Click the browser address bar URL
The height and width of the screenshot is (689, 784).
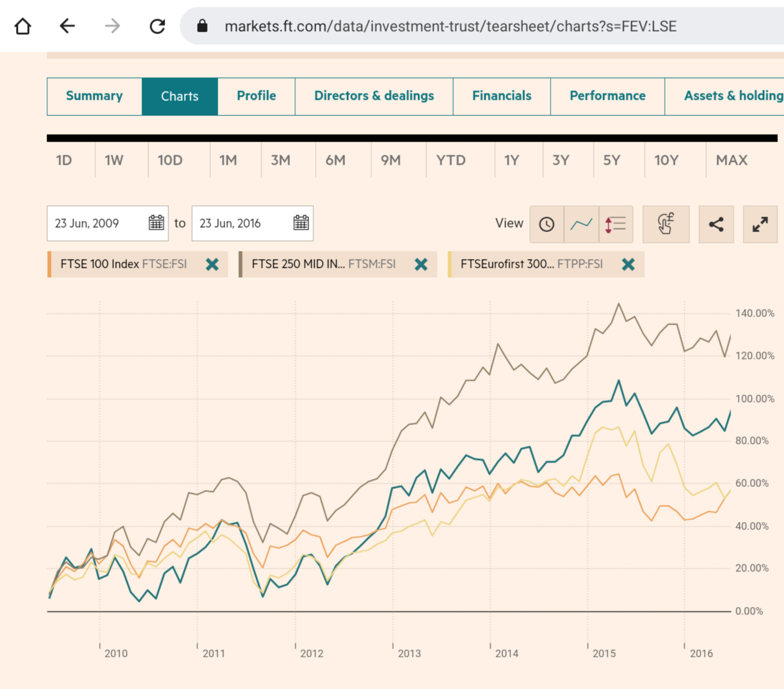pyautogui.click(x=450, y=26)
